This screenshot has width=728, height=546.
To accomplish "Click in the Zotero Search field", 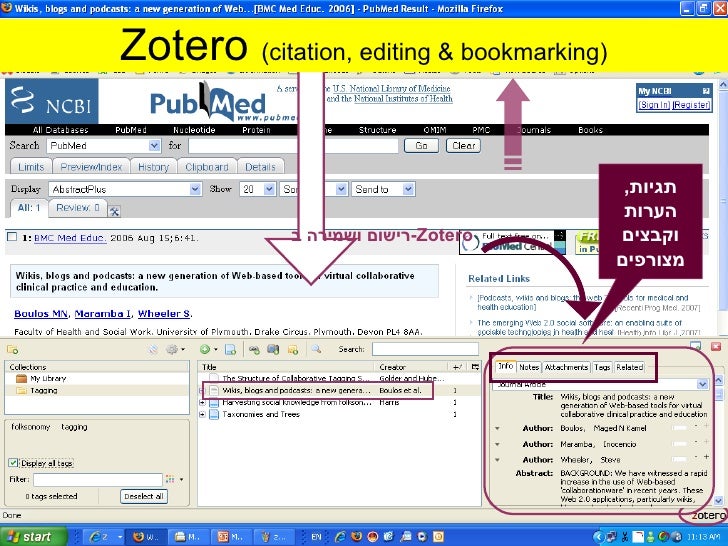I will pyautogui.click(x=425, y=349).
